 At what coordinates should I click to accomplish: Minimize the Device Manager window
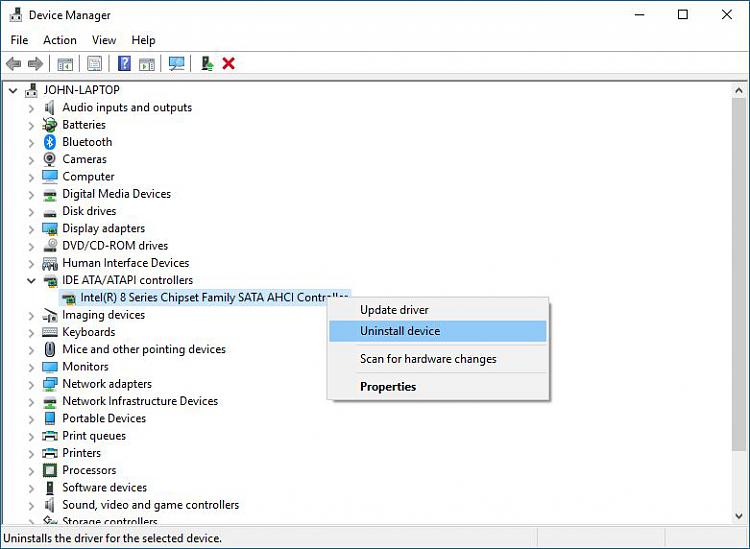640,15
